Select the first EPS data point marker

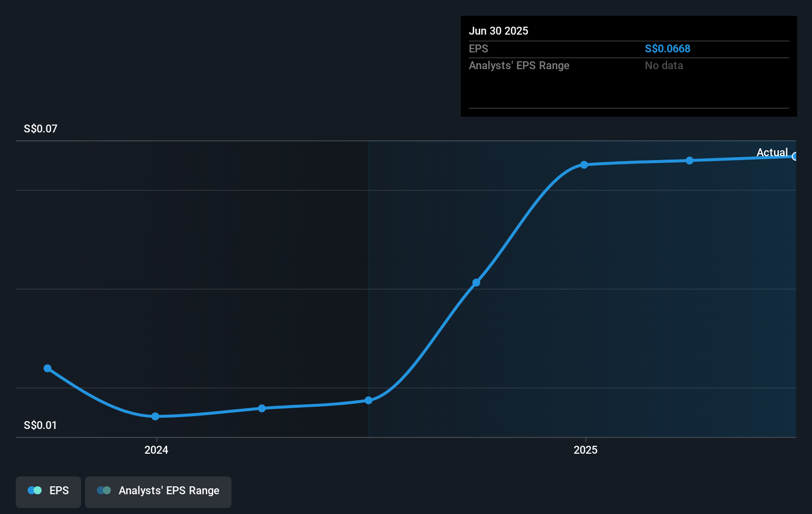47,368
